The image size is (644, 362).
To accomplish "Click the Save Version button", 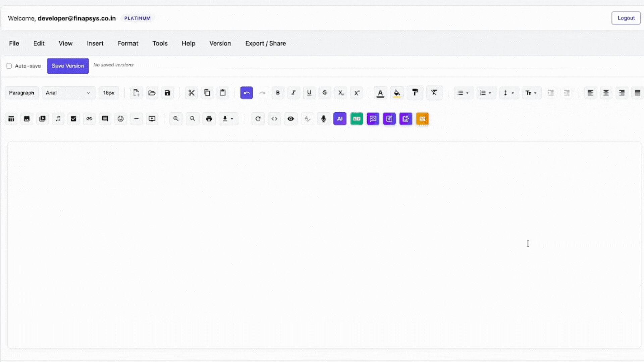I will (x=67, y=66).
